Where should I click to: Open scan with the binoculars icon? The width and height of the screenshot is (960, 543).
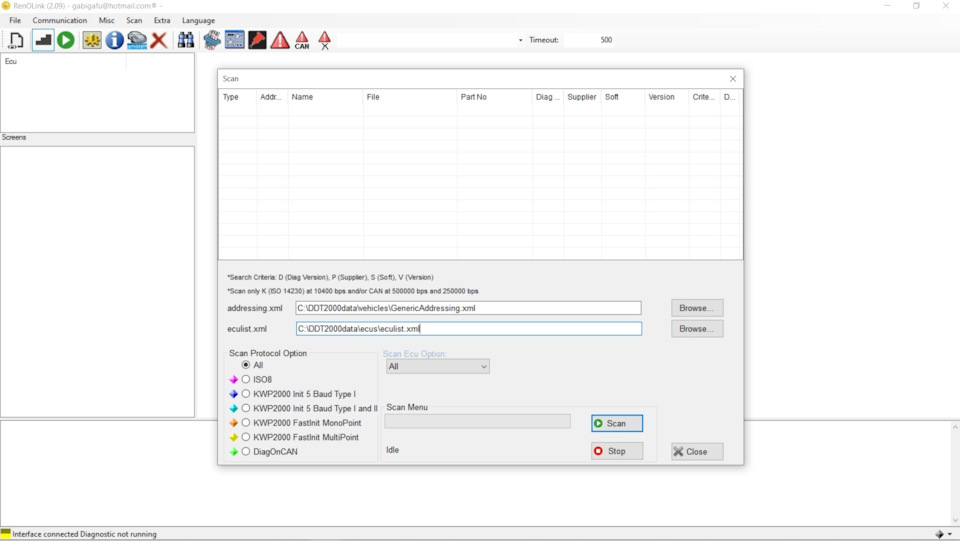(186, 40)
